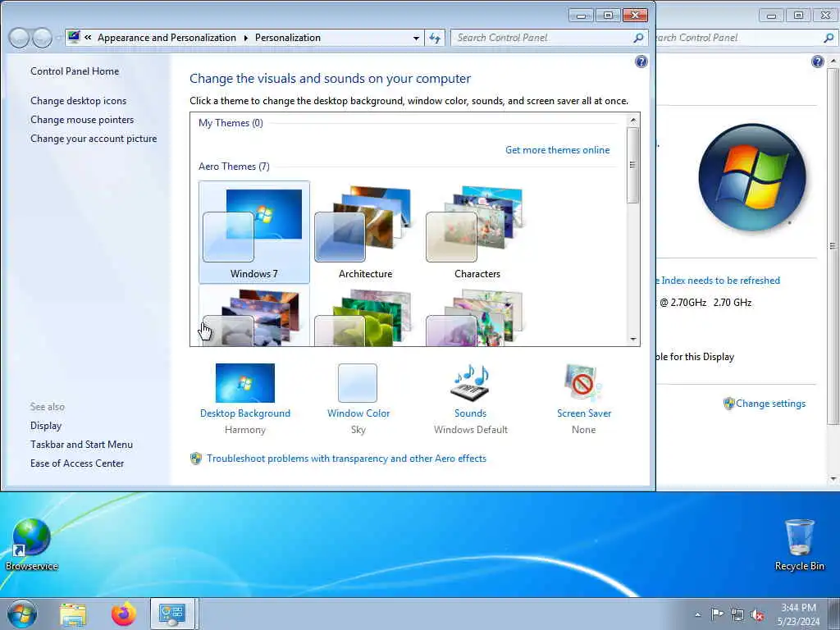Click the address bar refresh button
The image size is (840, 630).
pos(435,38)
